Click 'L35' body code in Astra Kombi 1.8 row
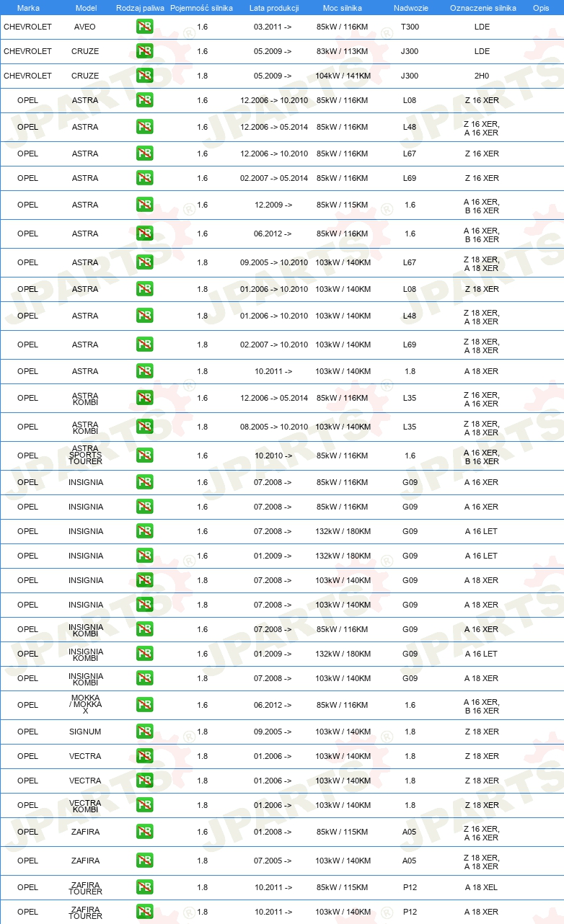Viewport: 564px width, 924px height. 410,427
